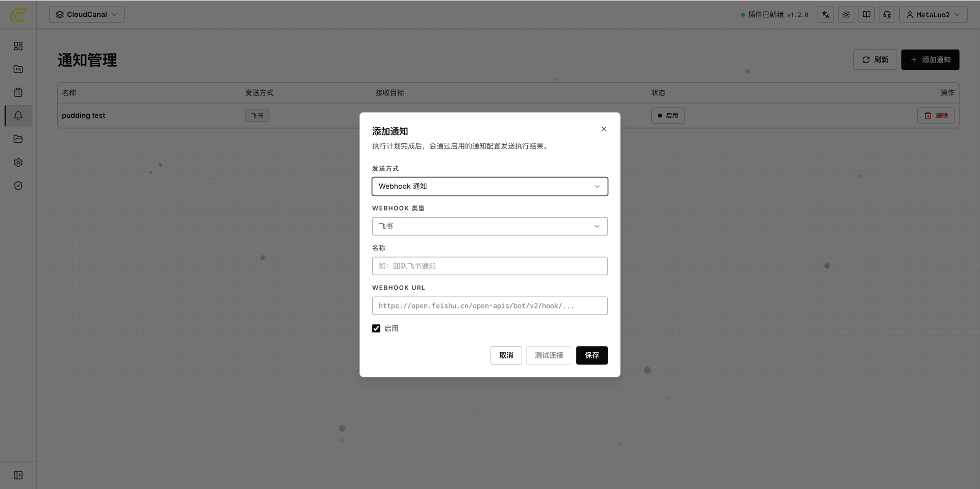Expand the Webhook 类型 飞书 dropdown
Image resolution: width=980 pixels, height=489 pixels.
click(490, 226)
